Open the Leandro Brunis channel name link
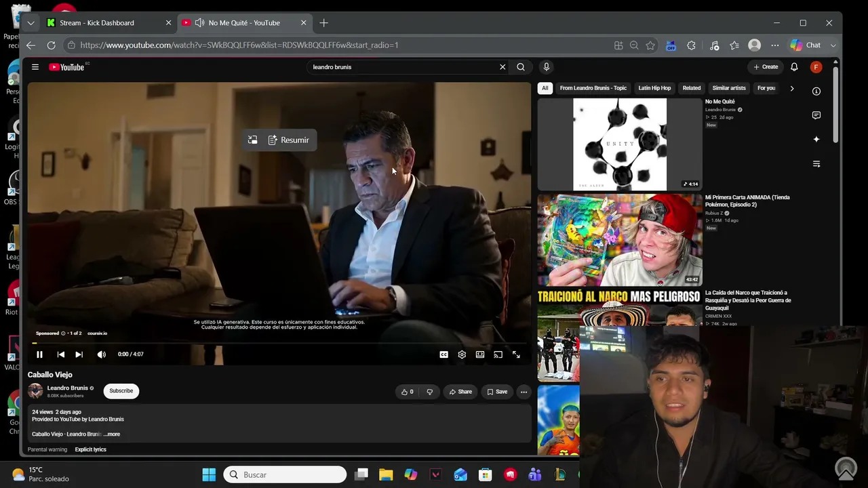This screenshot has width=868, height=488. point(68,388)
